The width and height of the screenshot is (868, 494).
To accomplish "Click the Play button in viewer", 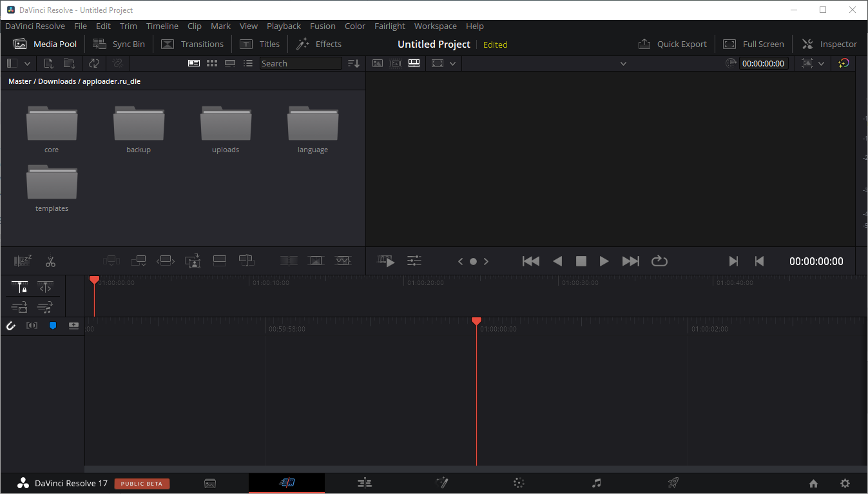I will click(604, 261).
